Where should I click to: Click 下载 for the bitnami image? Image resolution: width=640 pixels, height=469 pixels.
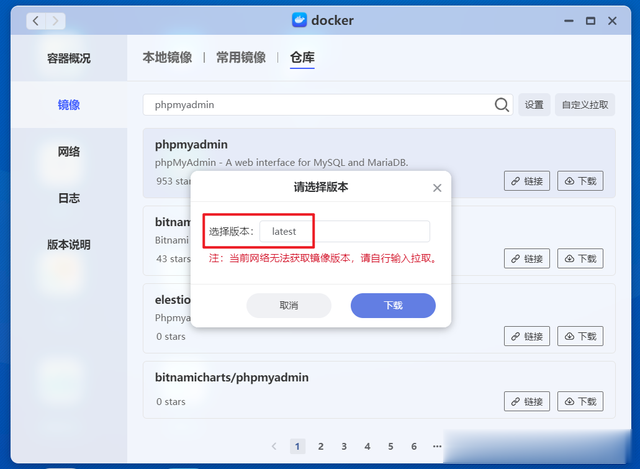tap(580, 258)
